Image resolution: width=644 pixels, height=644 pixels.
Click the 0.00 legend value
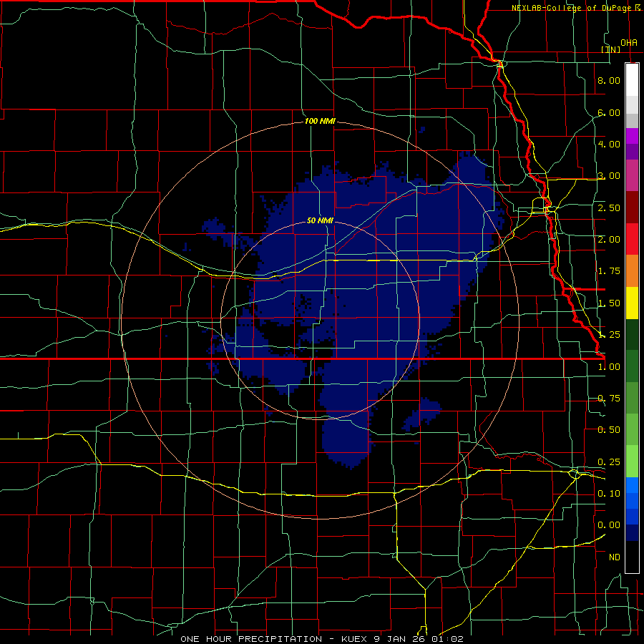609,525
